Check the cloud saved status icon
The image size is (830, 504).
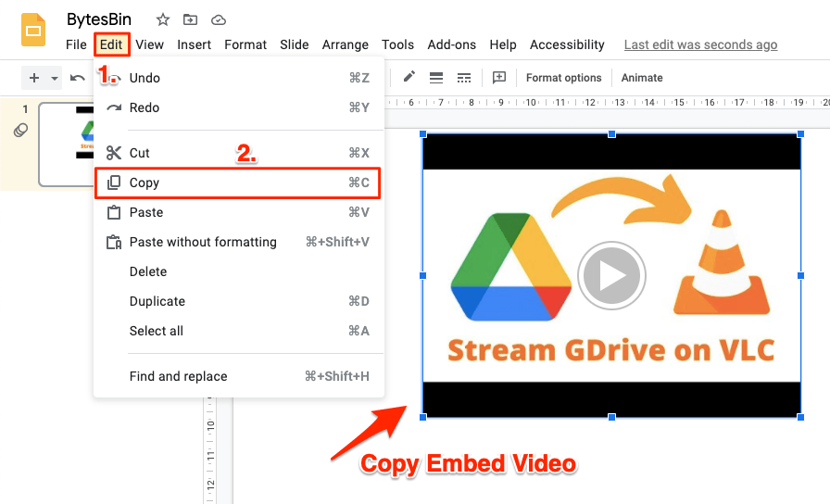[219, 20]
